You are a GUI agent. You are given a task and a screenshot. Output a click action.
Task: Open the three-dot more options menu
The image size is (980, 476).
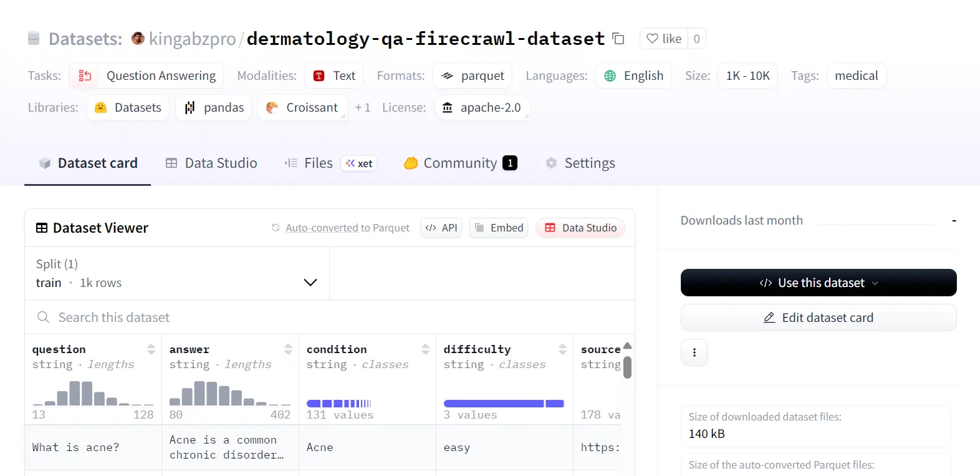[x=694, y=352]
